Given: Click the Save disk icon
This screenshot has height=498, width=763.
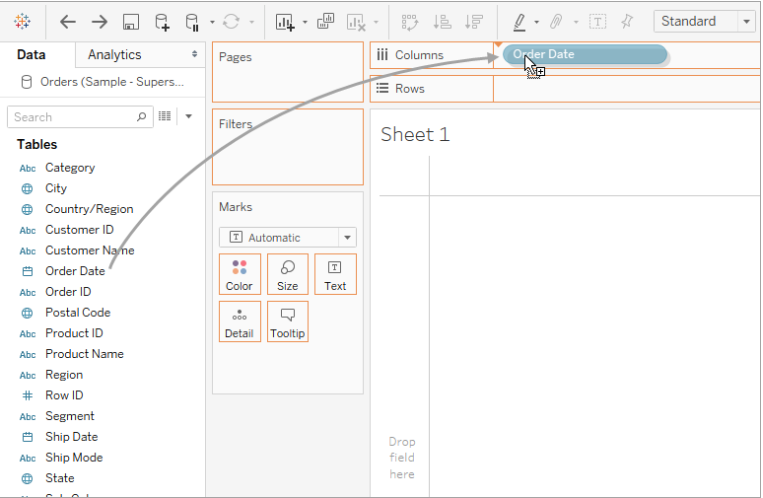Looking at the screenshot, I should [130, 22].
